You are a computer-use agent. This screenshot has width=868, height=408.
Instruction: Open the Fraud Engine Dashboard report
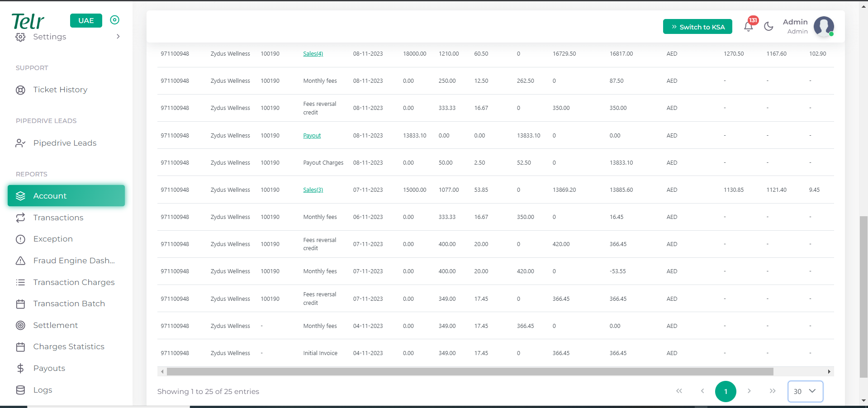[x=74, y=261]
